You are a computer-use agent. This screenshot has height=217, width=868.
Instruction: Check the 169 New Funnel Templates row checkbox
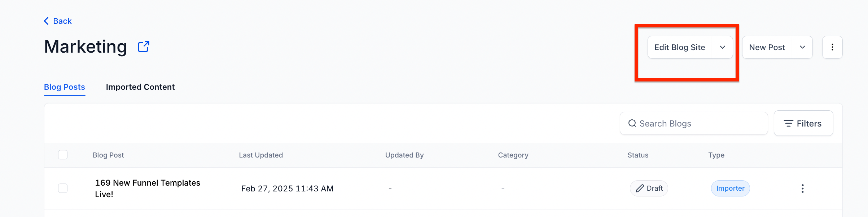coord(63,189)
